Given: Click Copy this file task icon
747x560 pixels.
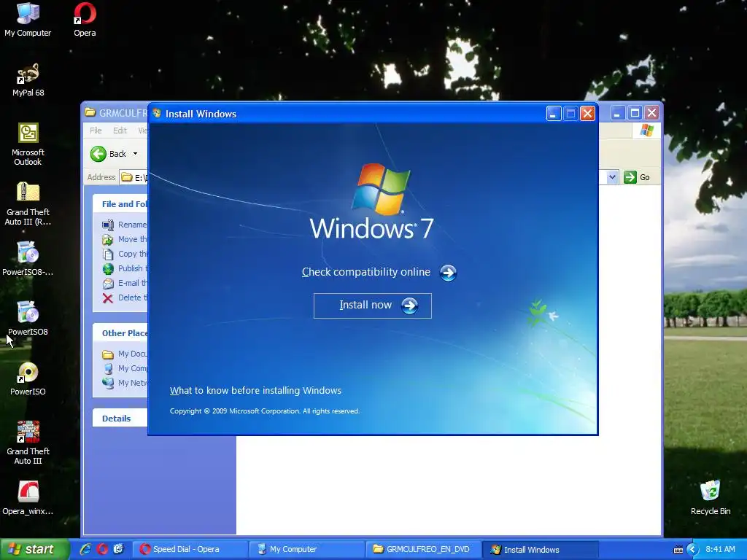Looking at the screenshot, I should (108, 254).
